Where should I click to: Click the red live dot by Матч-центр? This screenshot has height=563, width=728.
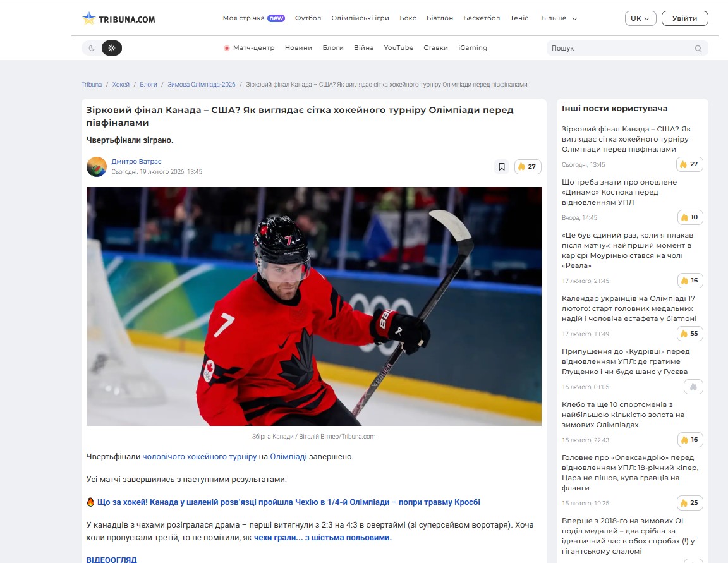(227, 48)
